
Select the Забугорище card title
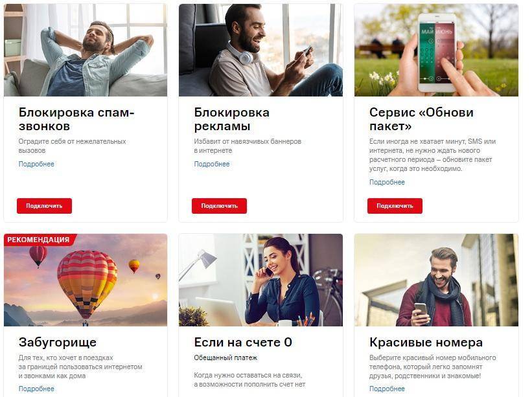pyautogui.click(x=57, y=343)
